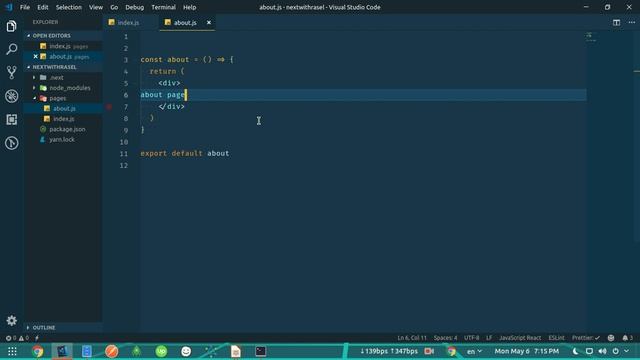Screen dimensions: 640x360
Task: Click the breakpoint dot beside line 7
Action: (109, 107)
